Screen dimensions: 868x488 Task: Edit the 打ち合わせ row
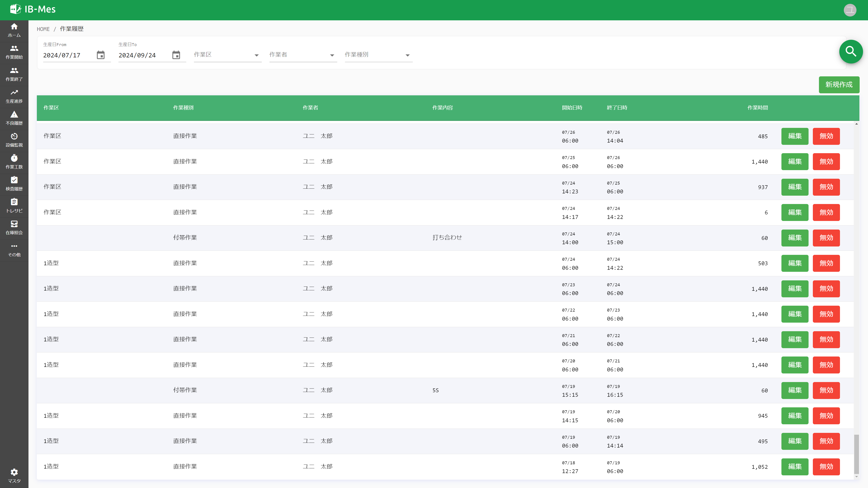point(795,238)
